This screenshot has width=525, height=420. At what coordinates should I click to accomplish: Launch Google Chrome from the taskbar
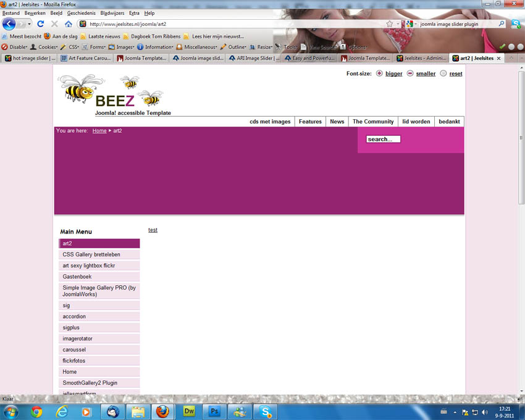pos(36,411)
